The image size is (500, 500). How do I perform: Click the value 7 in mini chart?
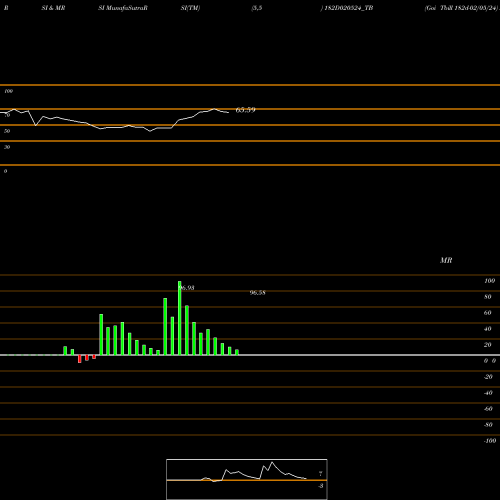321,474
